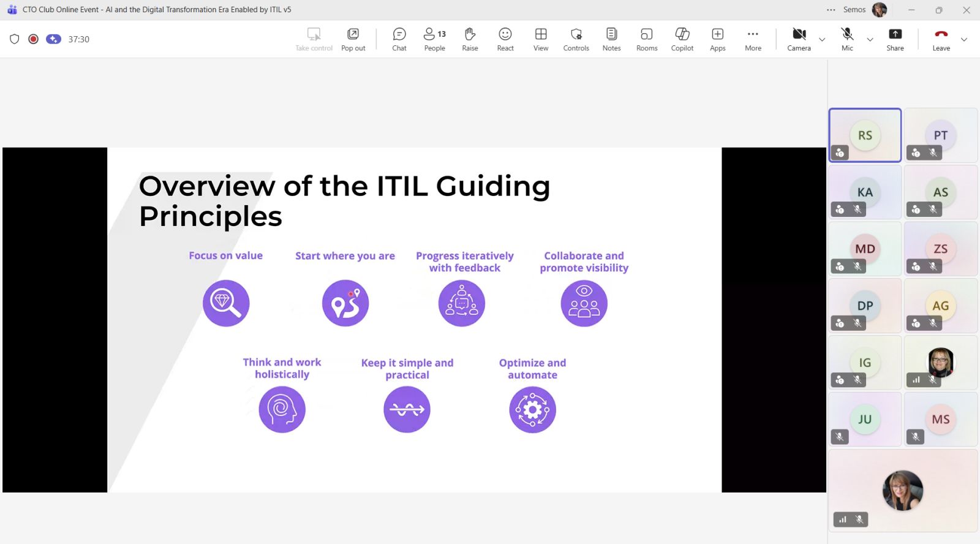Expand Leave options dropdown arrow
980x544 pixels.
tap(964, 40)
